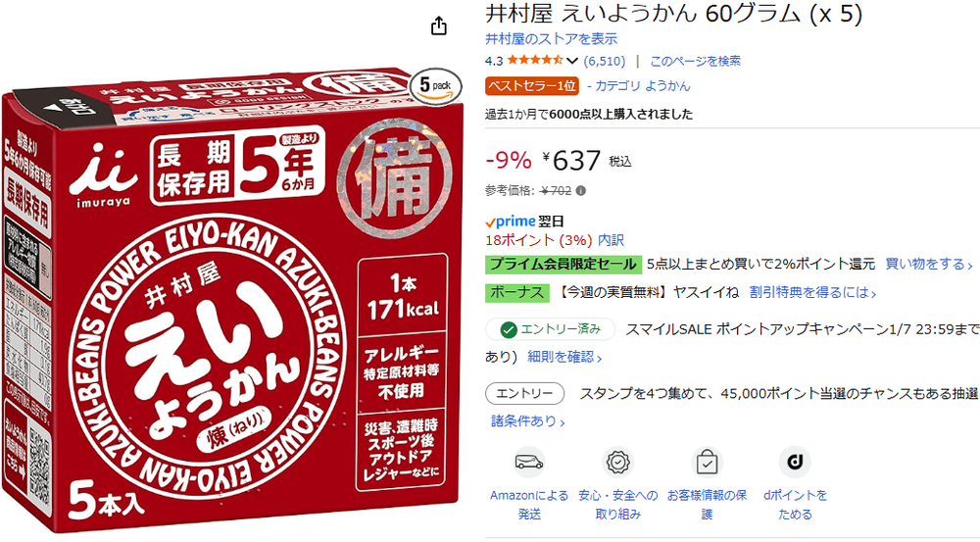Click the えいようかん product box image
Image resolution: width=980 pixels, height=542 pixels.
[x=232, y=299]
